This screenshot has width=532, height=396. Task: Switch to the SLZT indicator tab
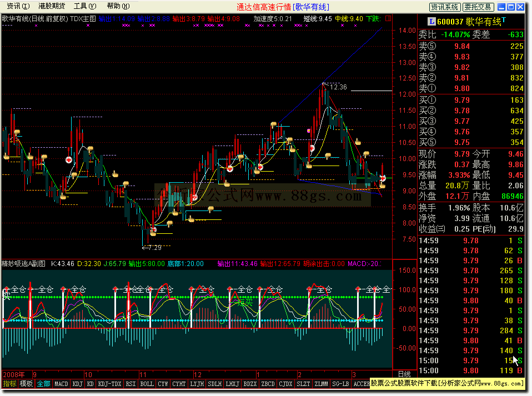click(303, 384)
